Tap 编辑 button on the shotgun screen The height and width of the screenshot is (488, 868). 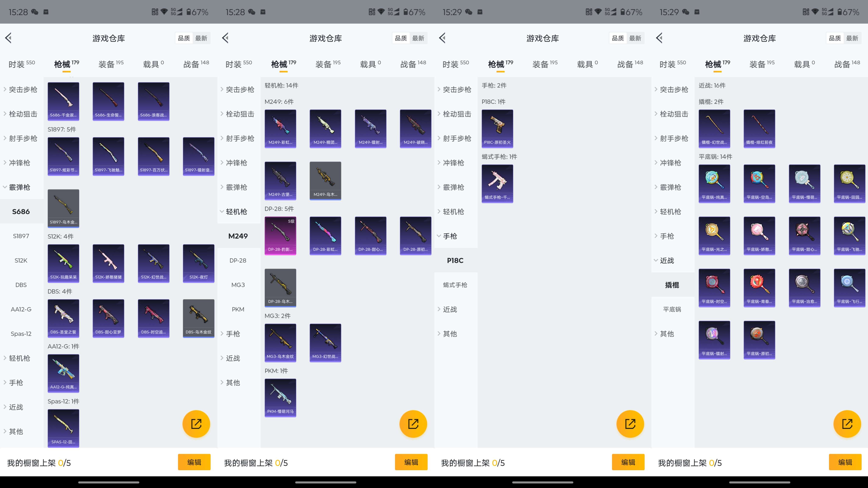(194, 462)
